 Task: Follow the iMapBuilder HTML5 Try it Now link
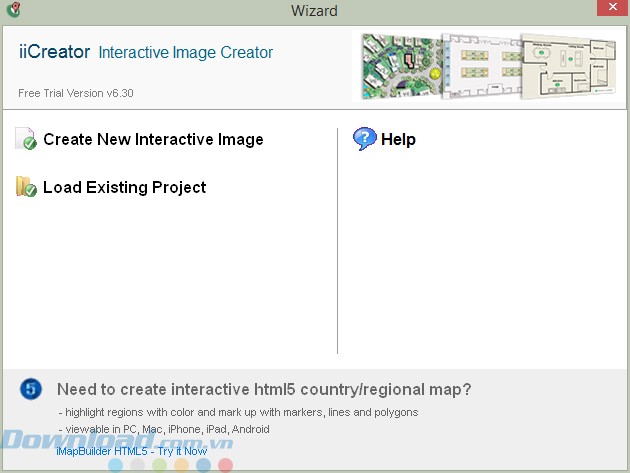[x=132, y=451]
